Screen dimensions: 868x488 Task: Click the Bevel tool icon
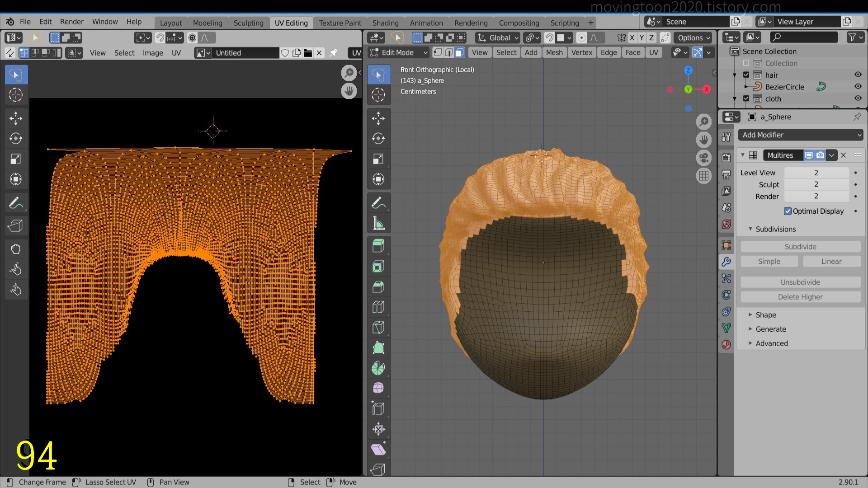(x=378, y=287)
